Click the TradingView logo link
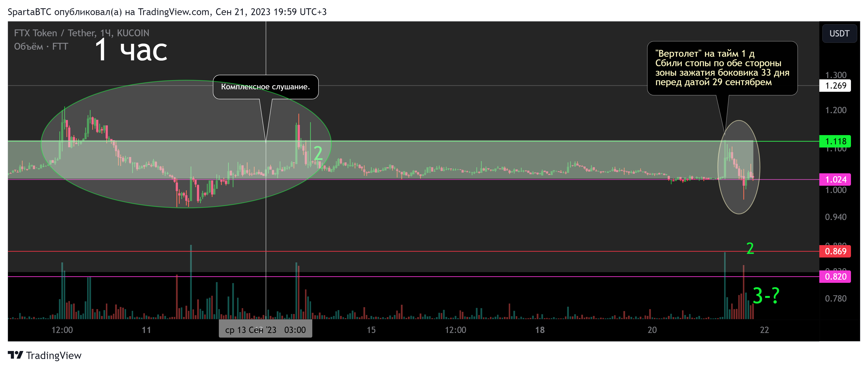This screenshot has width=868, height=369. [x=45, y=355]
